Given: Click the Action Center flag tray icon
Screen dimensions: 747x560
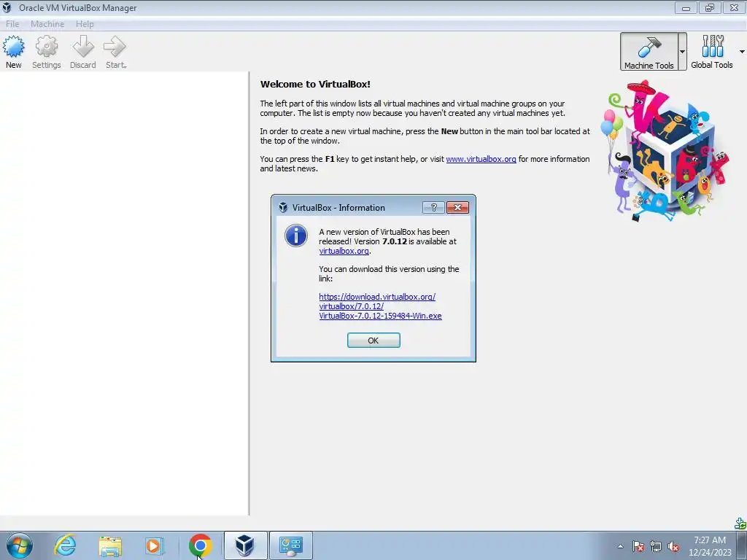Looking at the screenshot, I should (638, 546).
